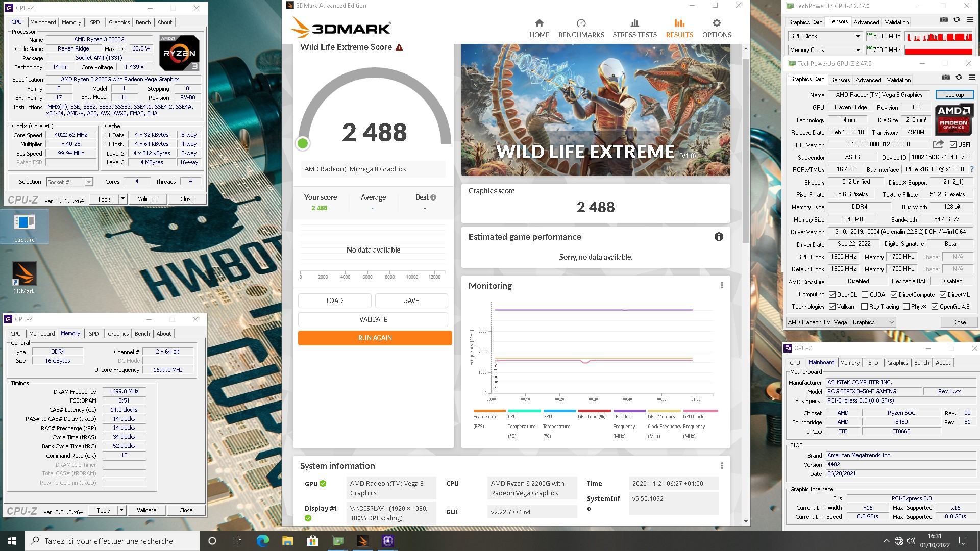Viewport: 980px width, 551px height.
Task: Toggle the CUDA checkbox
Action: pyautogui.click(x=865, y=295)
